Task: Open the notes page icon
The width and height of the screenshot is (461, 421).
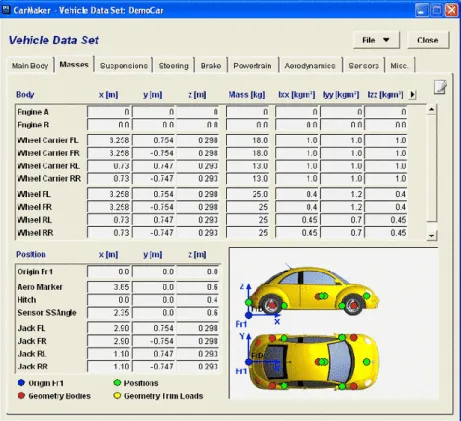Action: click(x=440, y=87)
